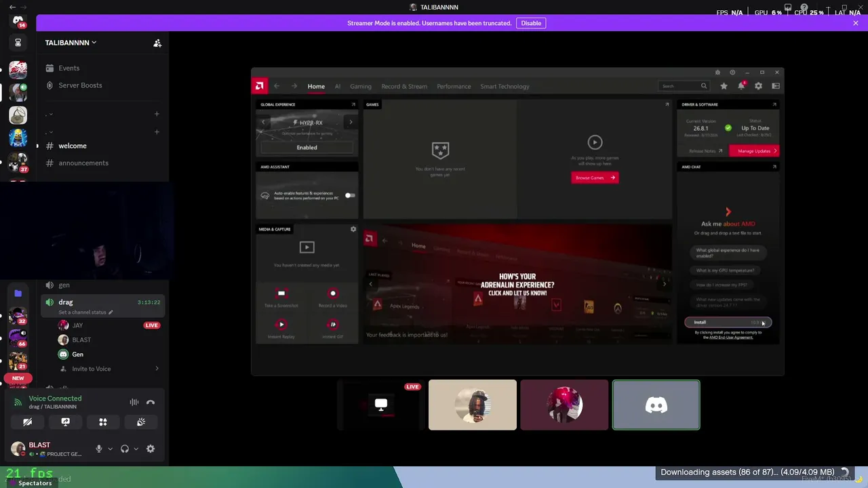This screenshot has height=488, width=868.
Task: Open the AMD Smart Technology tab
Action: pos(505,86)
